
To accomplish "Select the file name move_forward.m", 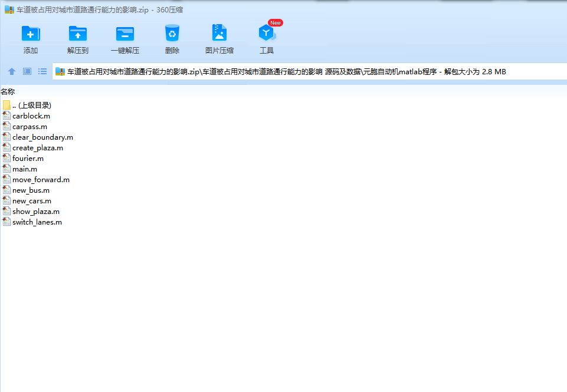I will pyautogui.click(x=41, y=180).
